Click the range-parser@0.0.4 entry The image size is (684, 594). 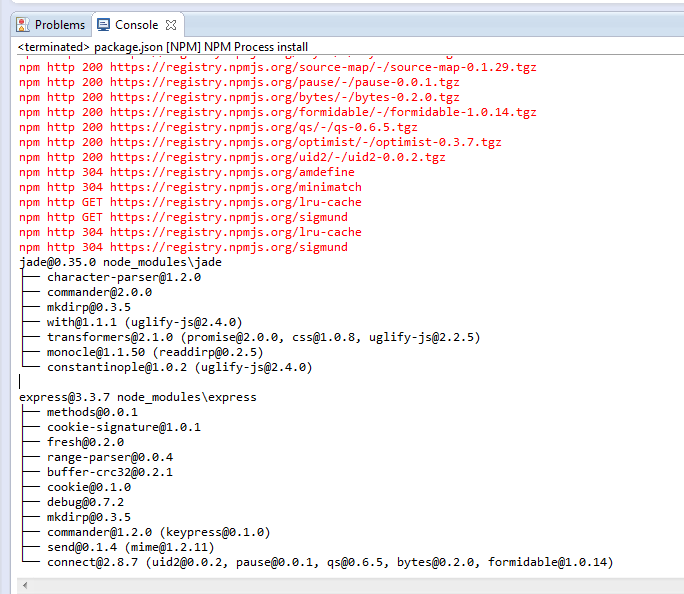110,457
